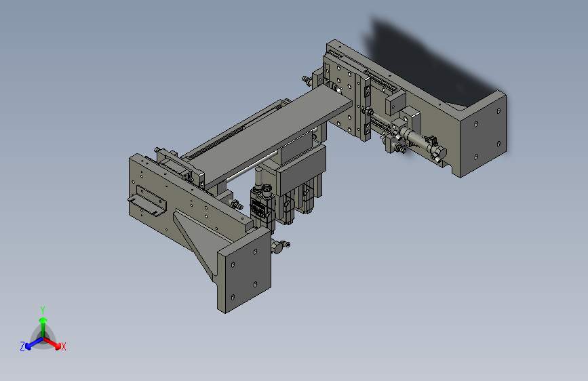Click the blue Z axis arrow on triad
Image resolution: width=588 pixels, height=381 pixels.
pos(34,344)
